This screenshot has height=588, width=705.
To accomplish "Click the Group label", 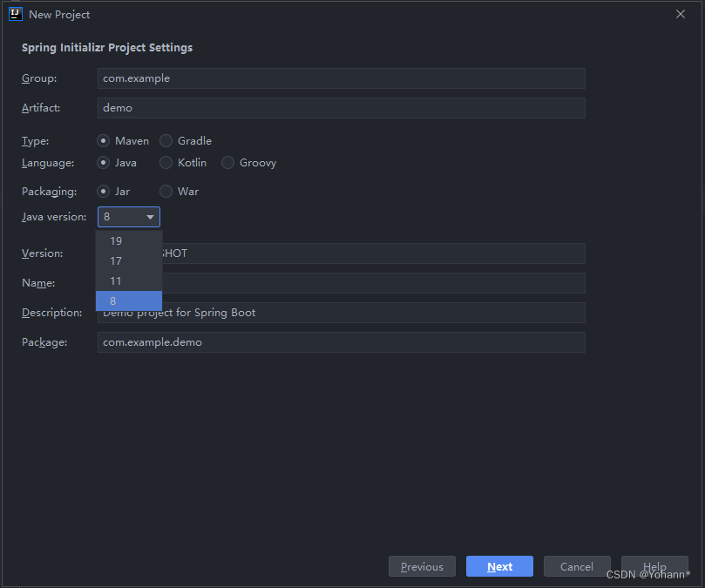I will (x=39, y=78).
